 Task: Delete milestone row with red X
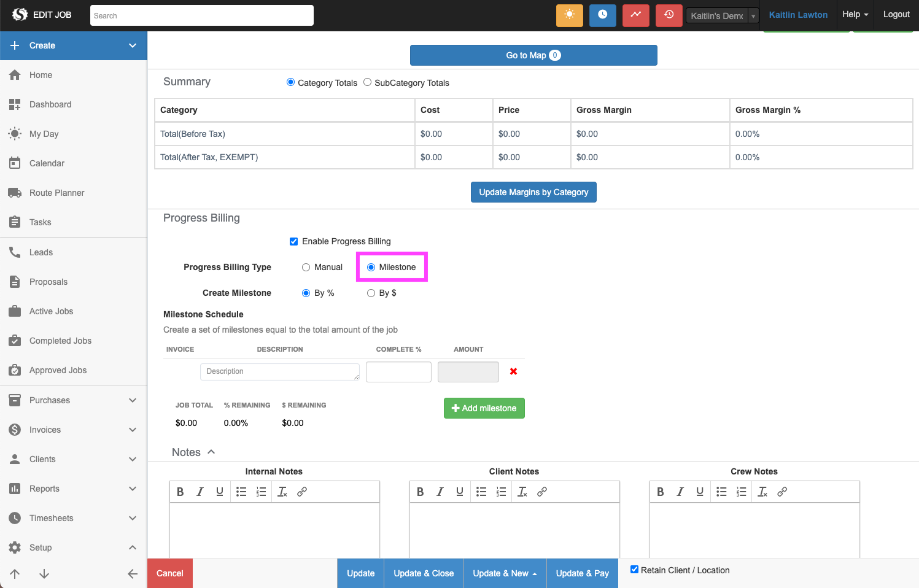click(513, 371)
